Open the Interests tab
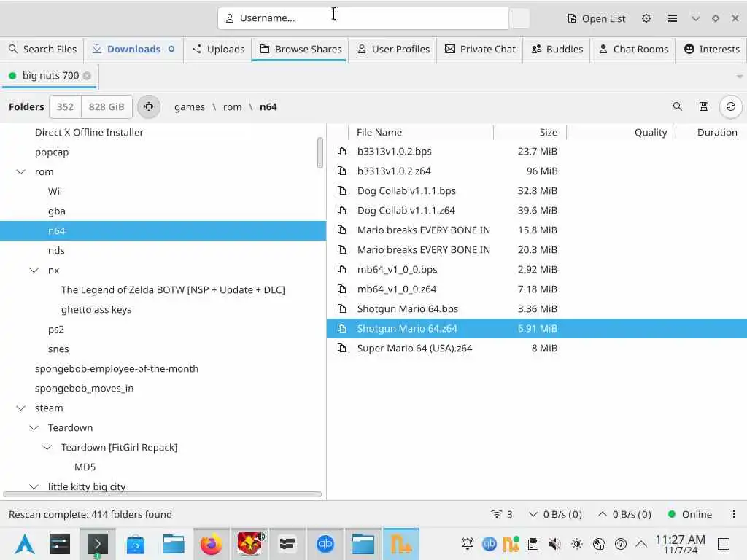The image size is (747, 560). (x=711, y=49)
